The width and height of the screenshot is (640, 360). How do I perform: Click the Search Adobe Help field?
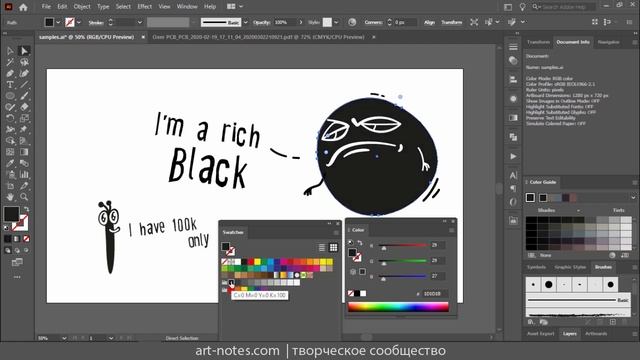[x=567, y=7]
